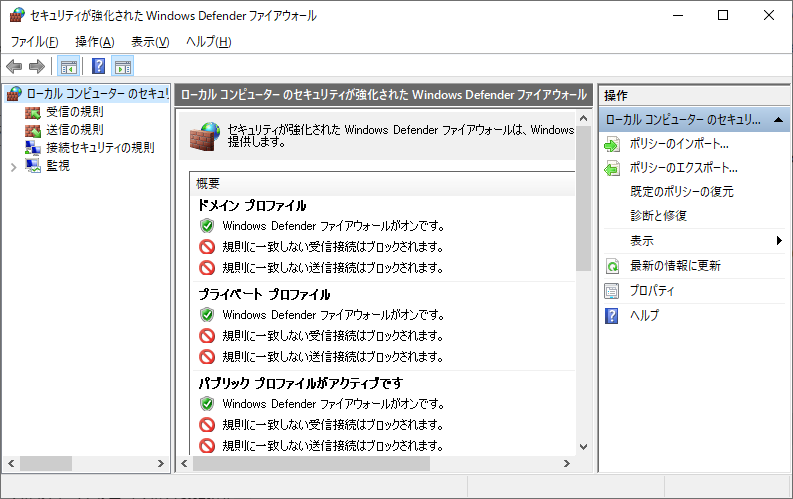Click the large firewall globe icon in center pane
Screen dimensions: 793x499
[x=205, y=137]
